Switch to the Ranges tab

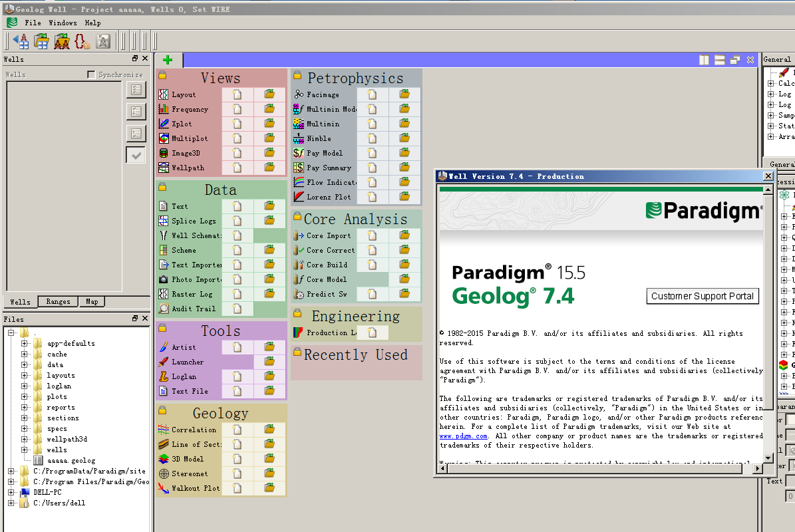coord(59,301)
